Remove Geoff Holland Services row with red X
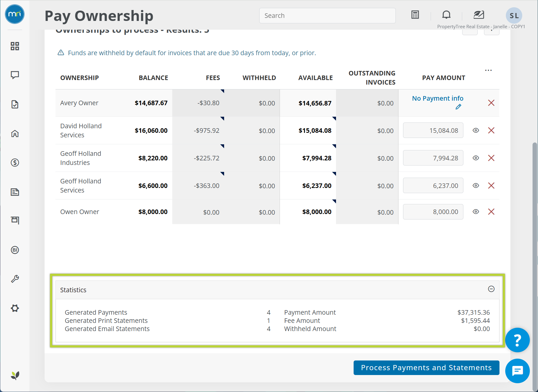538x392 pixels. tap(491, 186)
